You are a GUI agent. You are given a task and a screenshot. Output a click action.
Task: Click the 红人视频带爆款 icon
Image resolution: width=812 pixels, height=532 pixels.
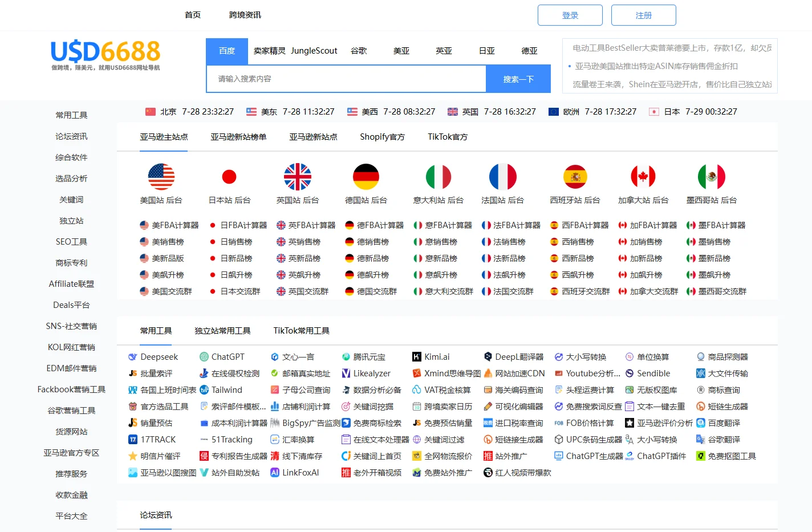coord(488,473)
